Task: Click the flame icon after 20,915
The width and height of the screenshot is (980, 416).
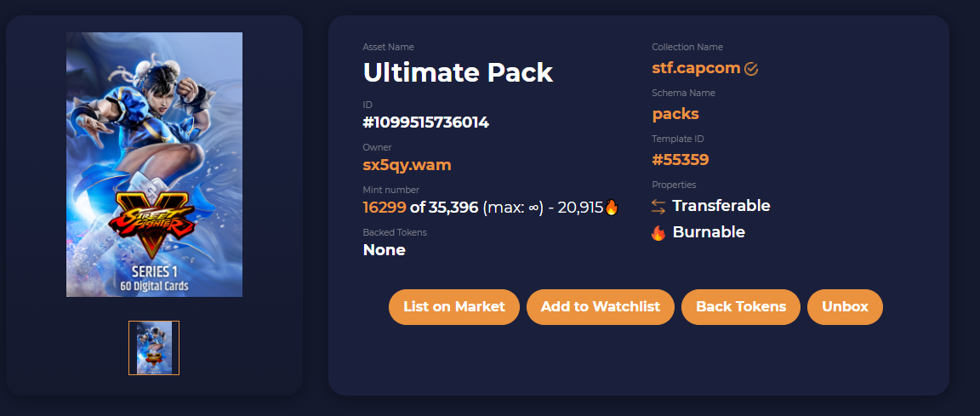Action: pos(612,207)
